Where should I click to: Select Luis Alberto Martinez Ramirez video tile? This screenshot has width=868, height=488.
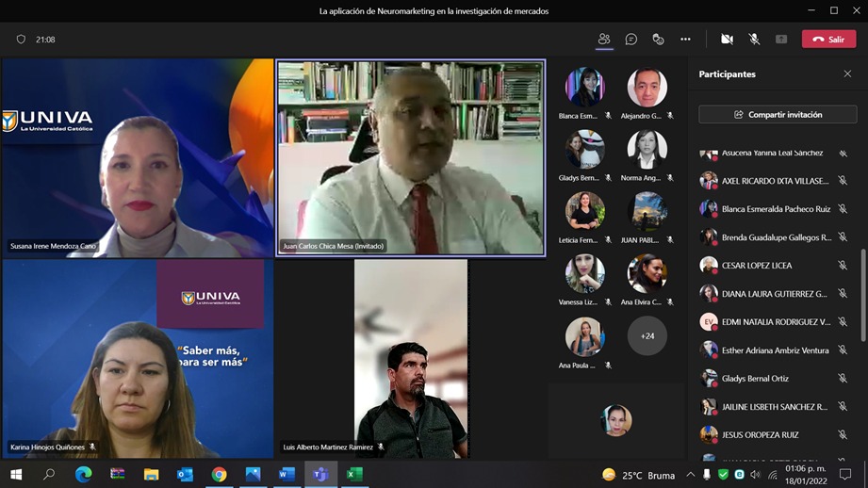(x=411, y=359)
